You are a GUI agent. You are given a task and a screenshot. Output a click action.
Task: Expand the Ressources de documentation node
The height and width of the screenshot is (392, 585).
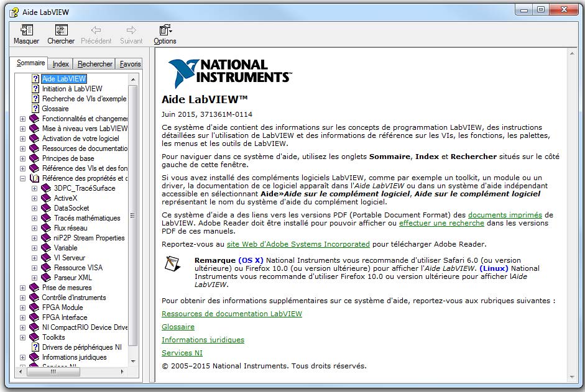pyautogui.click(x=23, y=148)
